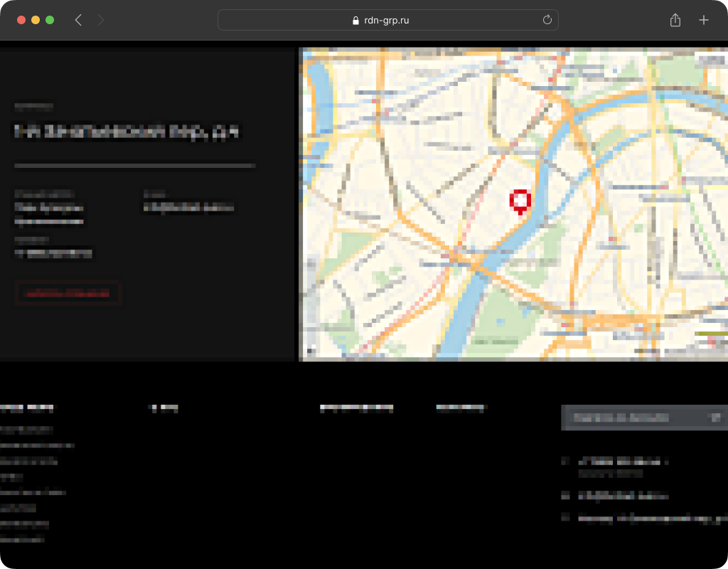Open the third footer column heading

(x=356, y=408)
